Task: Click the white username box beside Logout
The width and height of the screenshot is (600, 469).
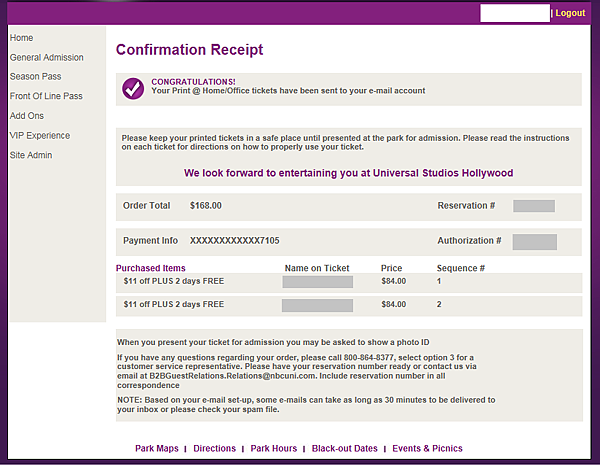Action: pos(515,13)
